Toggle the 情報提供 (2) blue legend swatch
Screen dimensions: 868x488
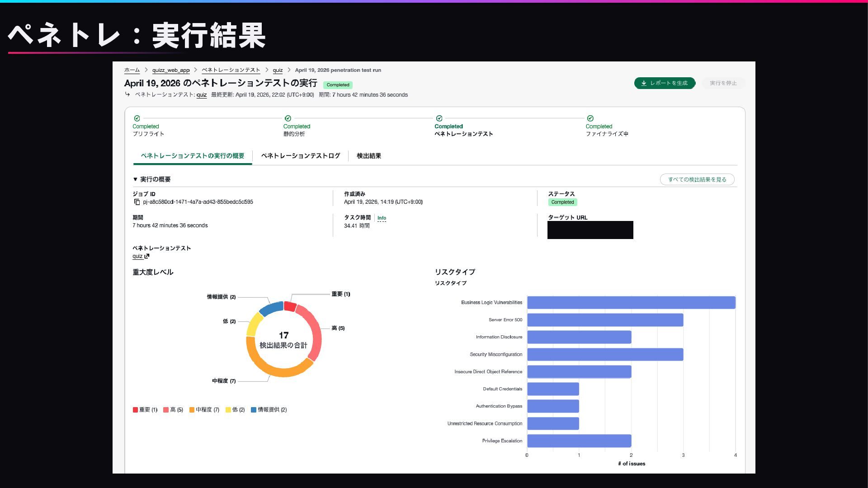pyautogui.click(x=254, y=410)
